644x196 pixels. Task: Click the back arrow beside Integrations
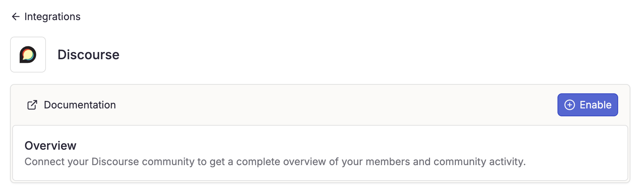(15, 17)
